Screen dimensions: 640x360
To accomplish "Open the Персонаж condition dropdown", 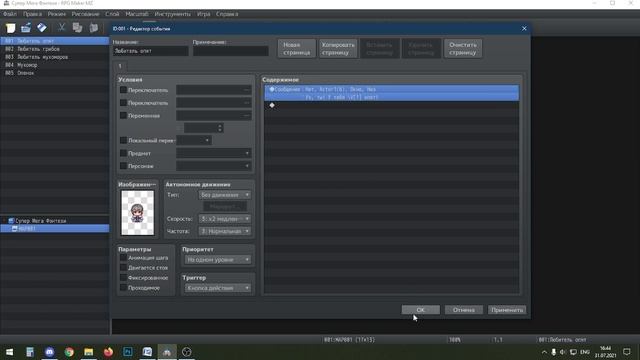I will click(213, 166).
